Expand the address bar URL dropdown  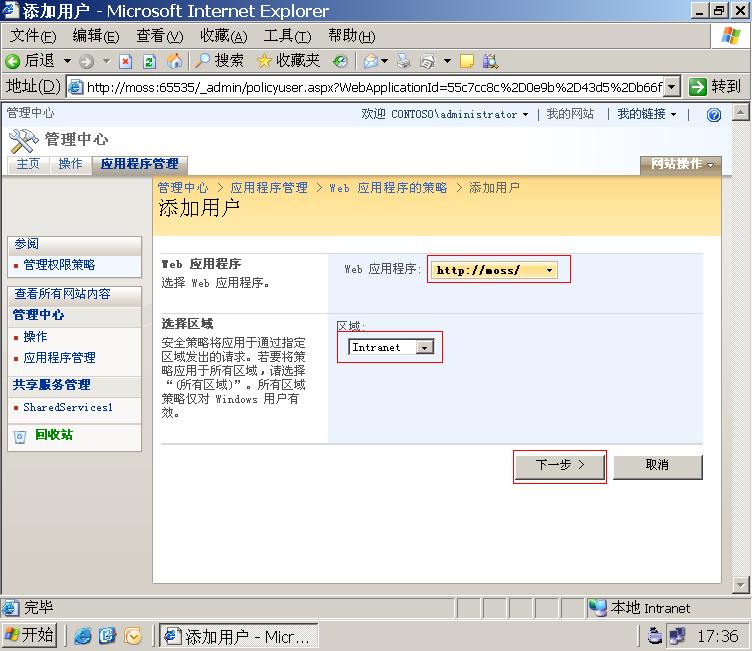pos(672,87)
